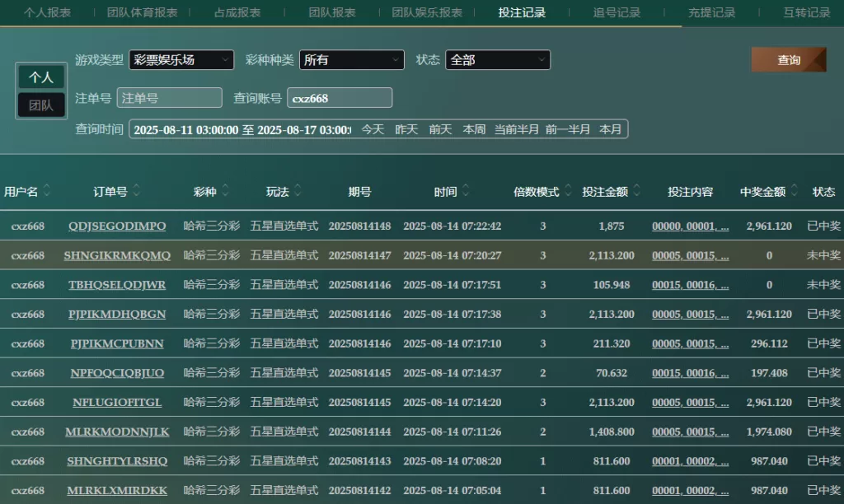Open order QDJSEGODIMPO
844x504 pixels.
coord(117,226)
